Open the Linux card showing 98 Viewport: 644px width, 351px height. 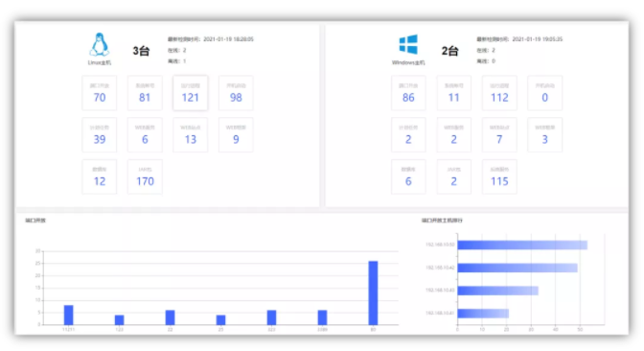click(x=236, y=93)
